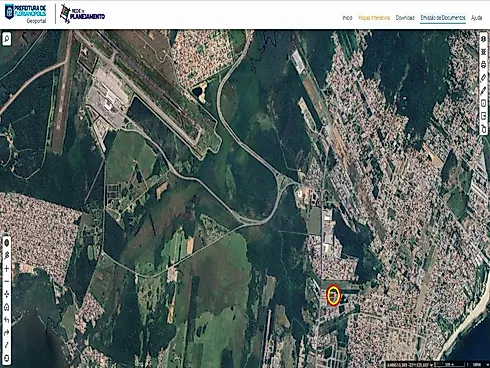Open the layers icon at top right toolbar

484,39
